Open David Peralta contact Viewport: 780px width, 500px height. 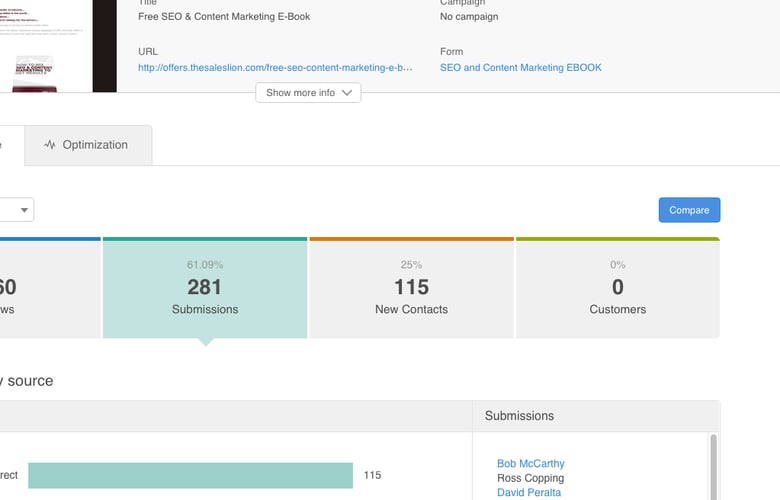529,492
